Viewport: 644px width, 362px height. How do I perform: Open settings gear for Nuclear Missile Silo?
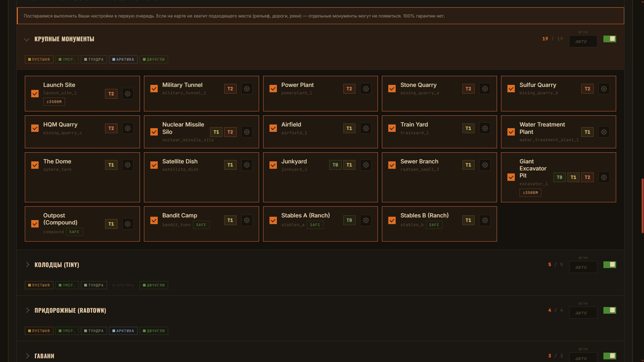[x=247, y=132]
